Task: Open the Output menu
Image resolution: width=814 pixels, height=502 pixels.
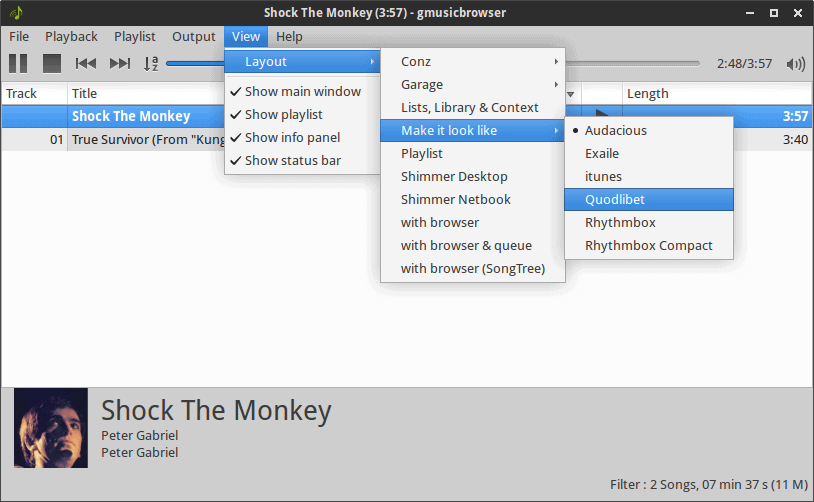Action: (194, 37)
